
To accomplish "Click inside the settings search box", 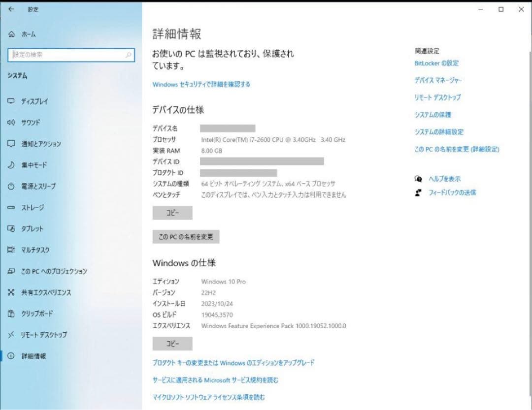I will tap(71, 55).
